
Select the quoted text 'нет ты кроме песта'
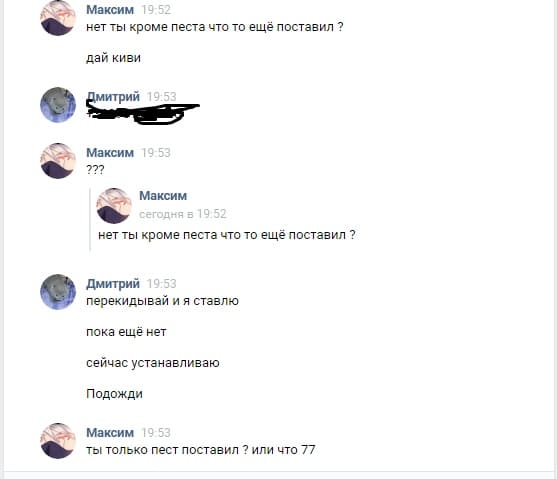pyautogui.click(x=156, y=235)
